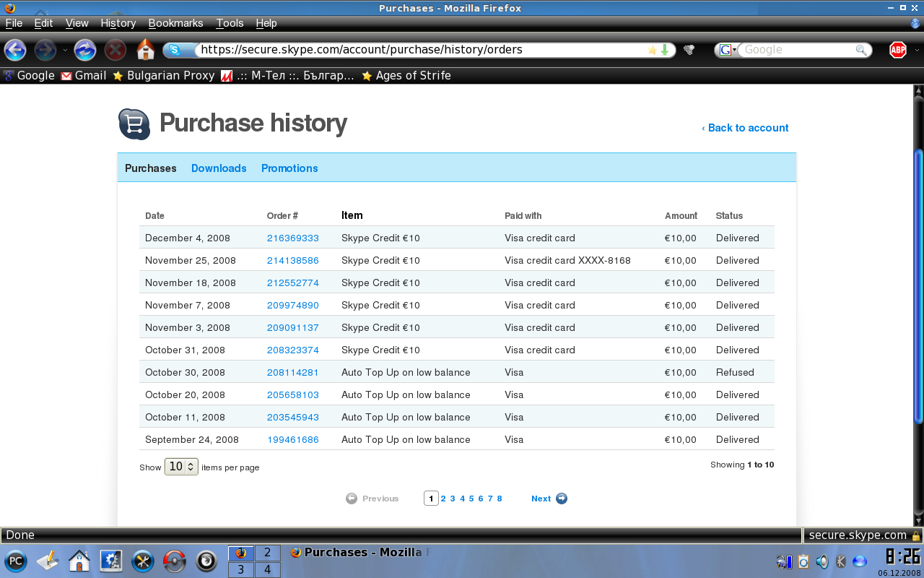Go to the Firefox Home page
The width and height of the screenshot is (924, 578).
[x=145, y=49]
